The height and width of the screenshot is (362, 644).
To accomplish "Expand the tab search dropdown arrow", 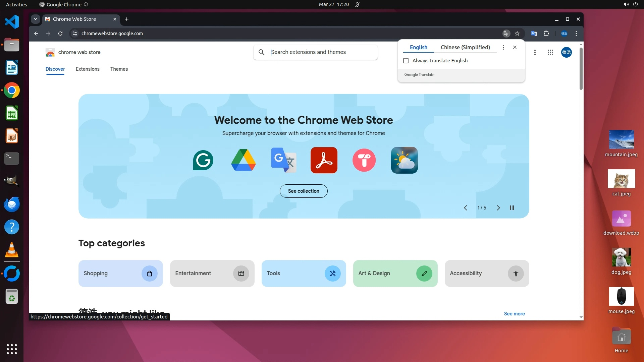I will [35, 19].
